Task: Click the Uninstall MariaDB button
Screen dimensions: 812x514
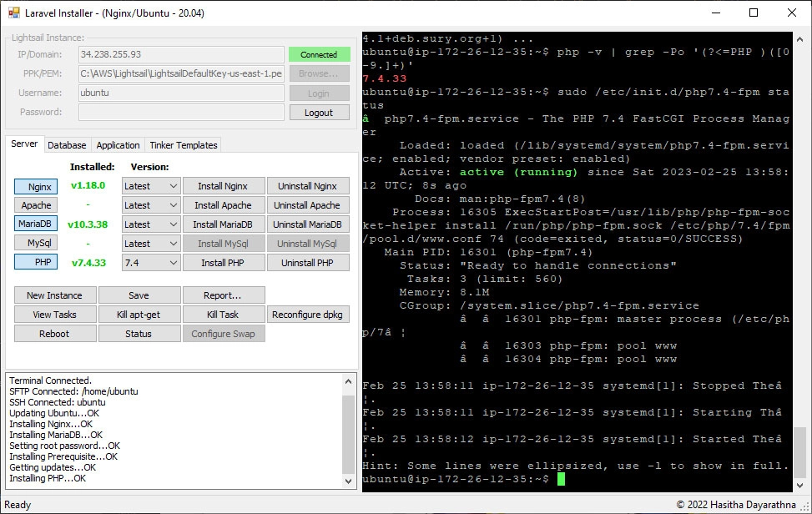Action: pyautogui.click(x=308, y=224)
